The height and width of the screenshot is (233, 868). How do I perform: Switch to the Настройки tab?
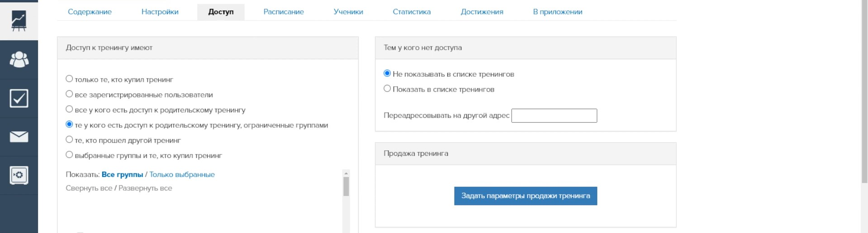[x=160, y=12]
